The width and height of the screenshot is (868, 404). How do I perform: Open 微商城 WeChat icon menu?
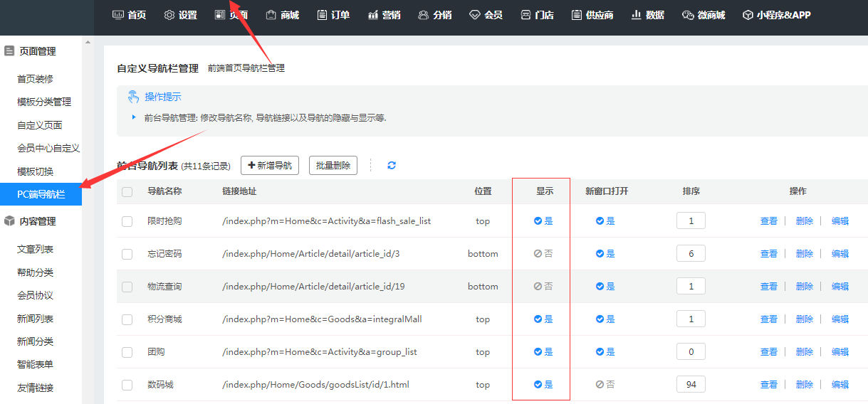click(x=687, y=15)
